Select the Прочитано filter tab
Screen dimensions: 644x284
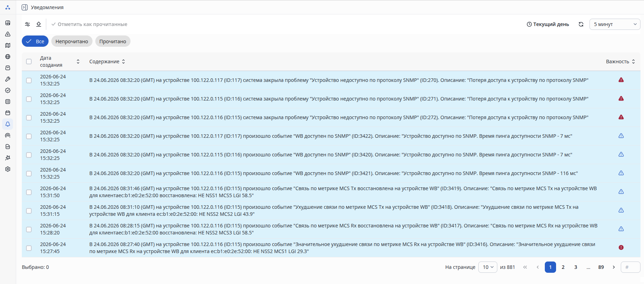click(x=113, y=41)
